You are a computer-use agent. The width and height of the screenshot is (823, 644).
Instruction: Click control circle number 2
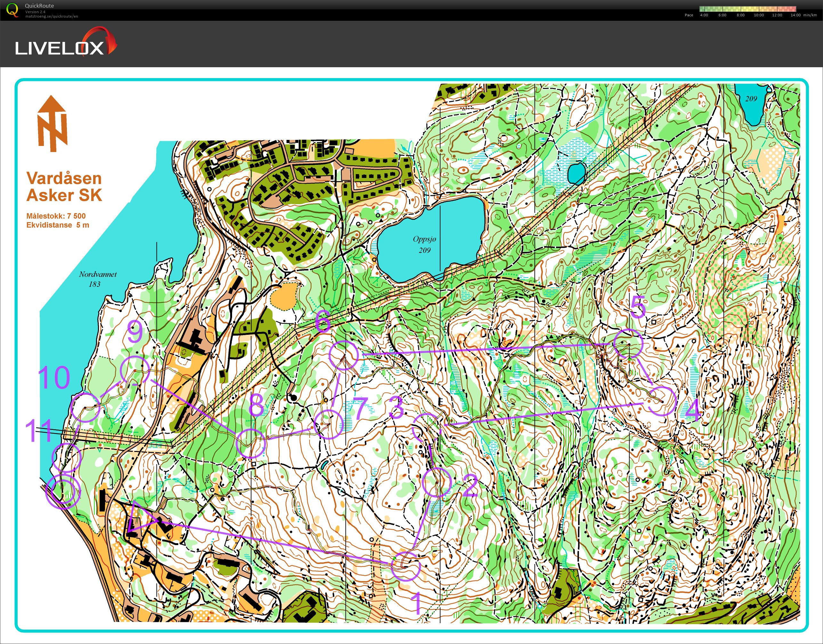437,482
